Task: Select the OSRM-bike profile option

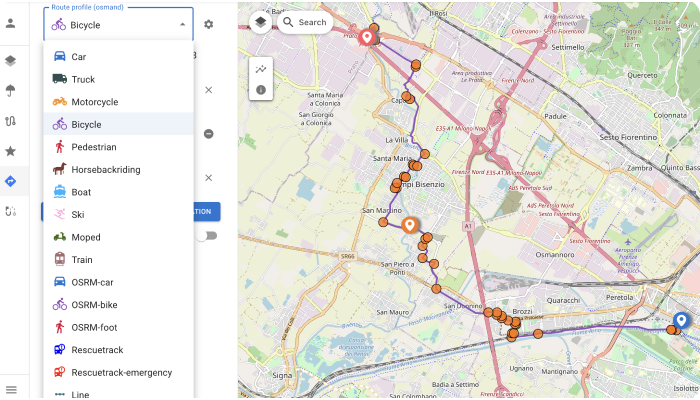Action: coord(93,305)
